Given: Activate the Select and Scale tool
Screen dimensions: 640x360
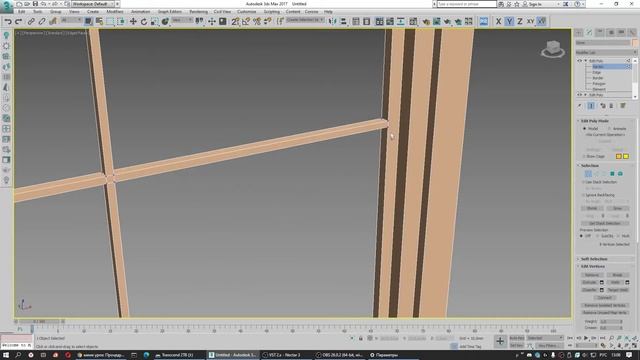Looking at the screenshot, I should click(154, 21).
